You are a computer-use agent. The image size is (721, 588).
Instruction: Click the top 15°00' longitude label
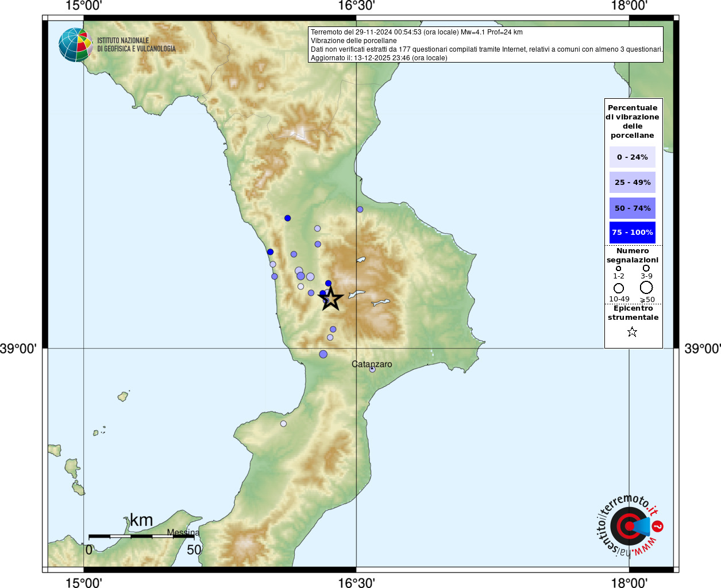click(x=84, y=6)
